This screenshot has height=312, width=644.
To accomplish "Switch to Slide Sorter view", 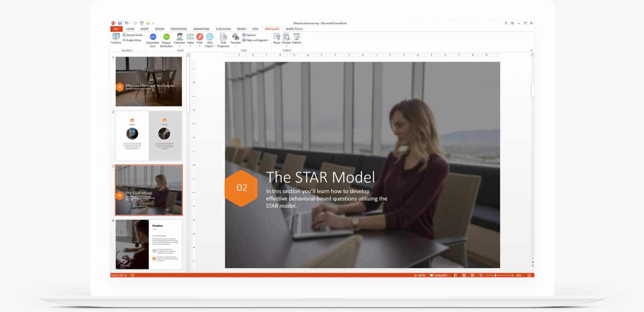I will pyautogui.click(x=464, y=275).
